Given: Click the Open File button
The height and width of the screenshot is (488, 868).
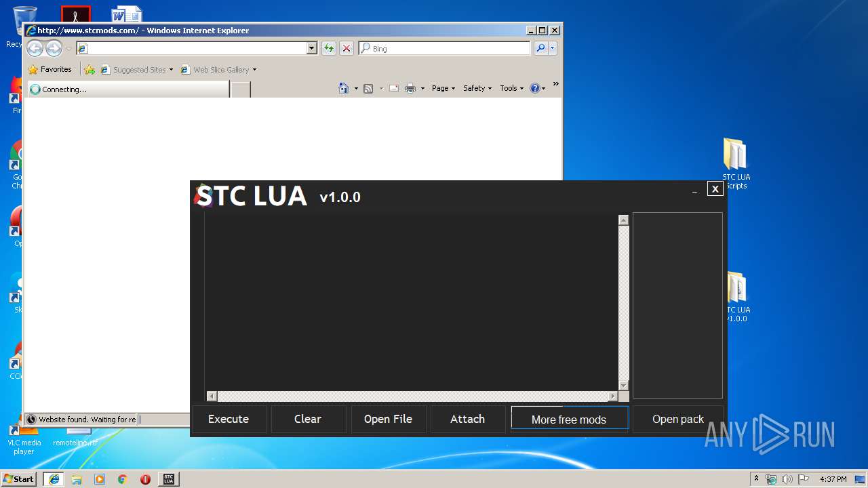Looking at the screenshot, I should pyautogui.click(x=388, y=419).
